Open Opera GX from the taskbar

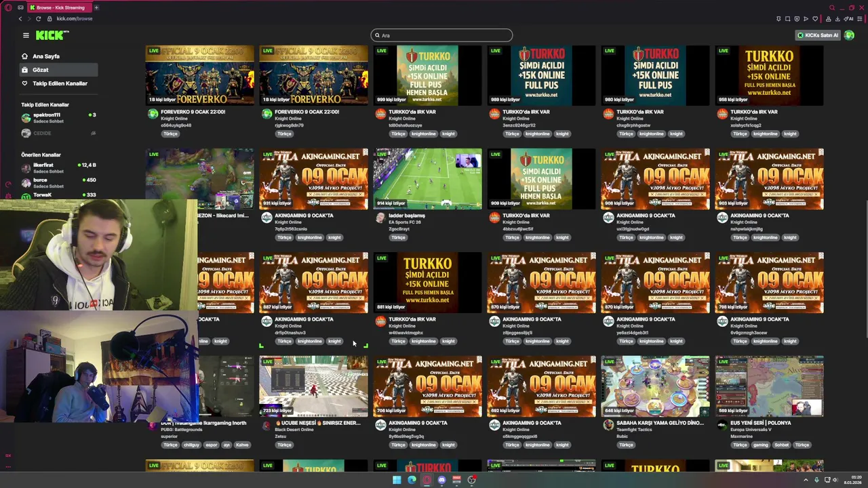pos(427,480)
